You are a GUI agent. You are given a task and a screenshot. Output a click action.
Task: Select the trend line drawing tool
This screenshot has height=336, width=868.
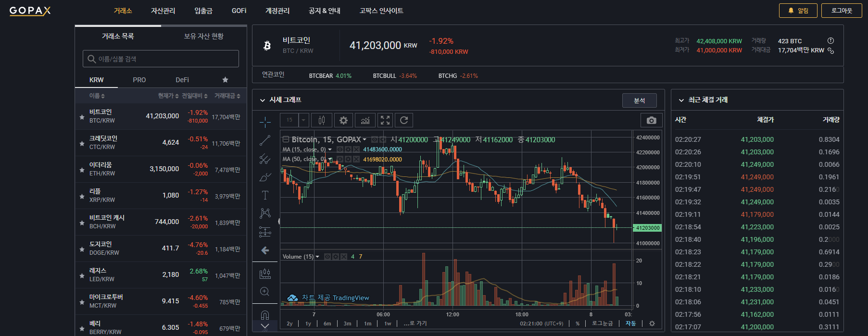[265, 140]
